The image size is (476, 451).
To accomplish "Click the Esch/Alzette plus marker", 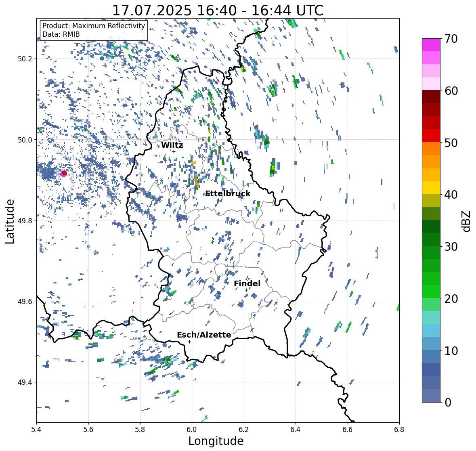I will point(189,342).
